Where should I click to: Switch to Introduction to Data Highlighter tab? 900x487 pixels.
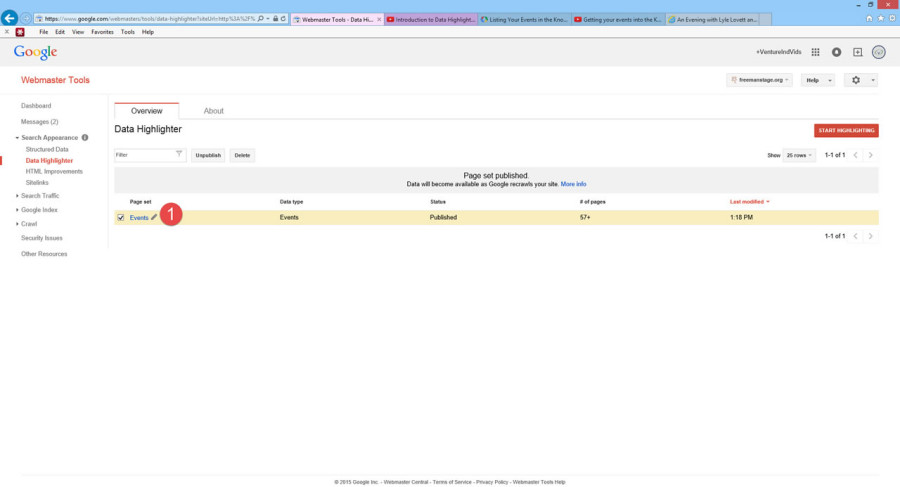431,20
